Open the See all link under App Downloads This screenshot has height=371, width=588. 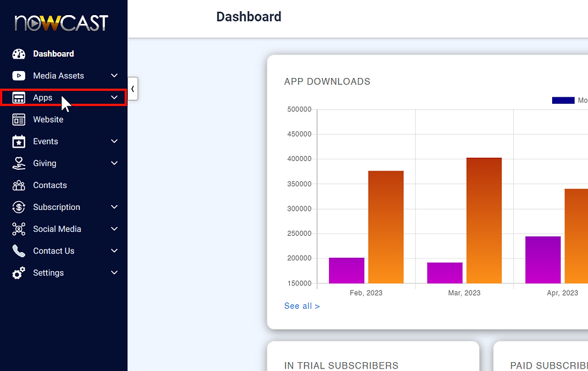[x=302, y=306]
